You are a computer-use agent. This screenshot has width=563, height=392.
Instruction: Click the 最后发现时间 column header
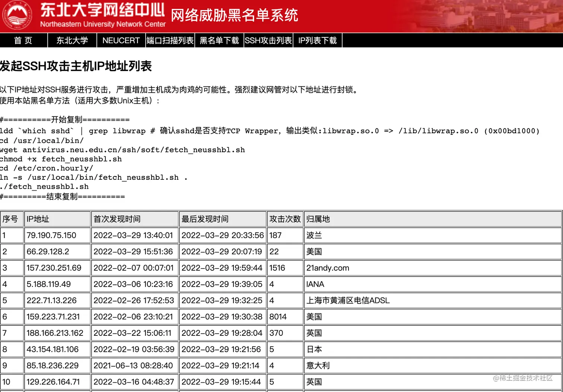[223, 219]
